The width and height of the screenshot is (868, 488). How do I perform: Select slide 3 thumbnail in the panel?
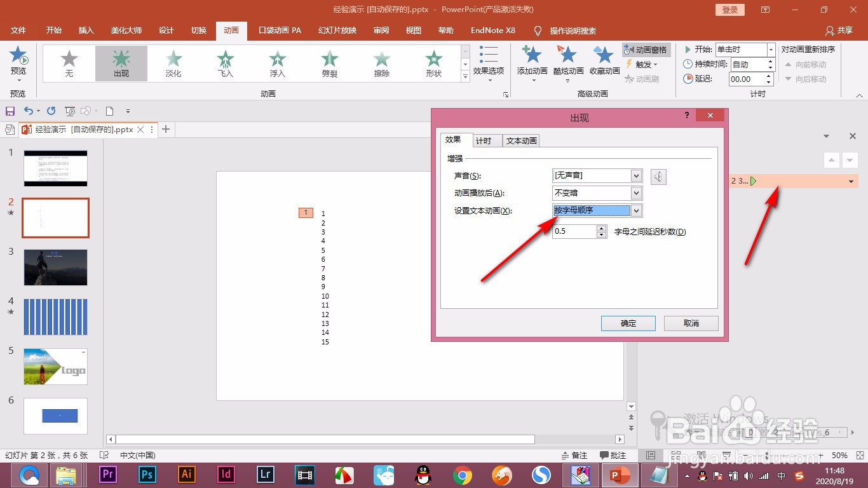coord(55,268)
